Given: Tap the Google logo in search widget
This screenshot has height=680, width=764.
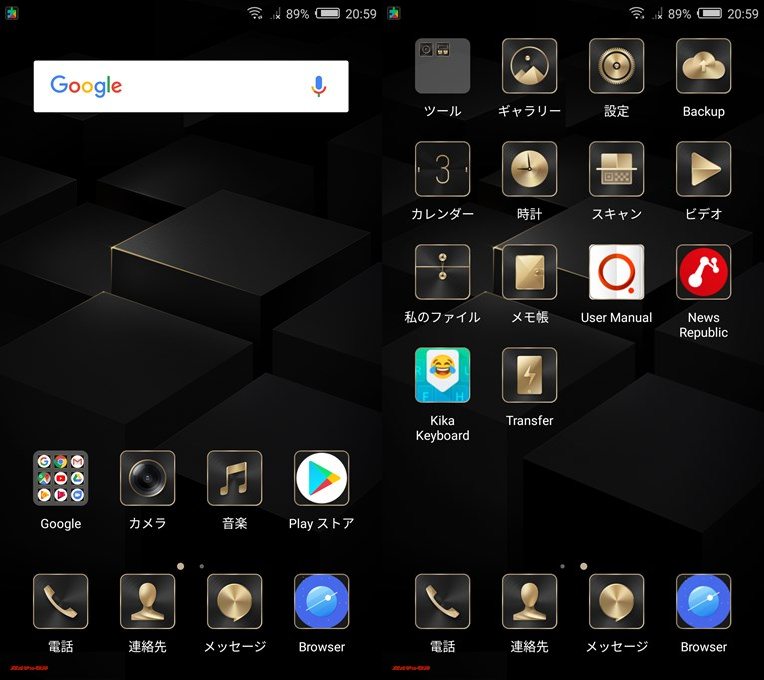Looking at the screenshot, I should tap(86, 86).
